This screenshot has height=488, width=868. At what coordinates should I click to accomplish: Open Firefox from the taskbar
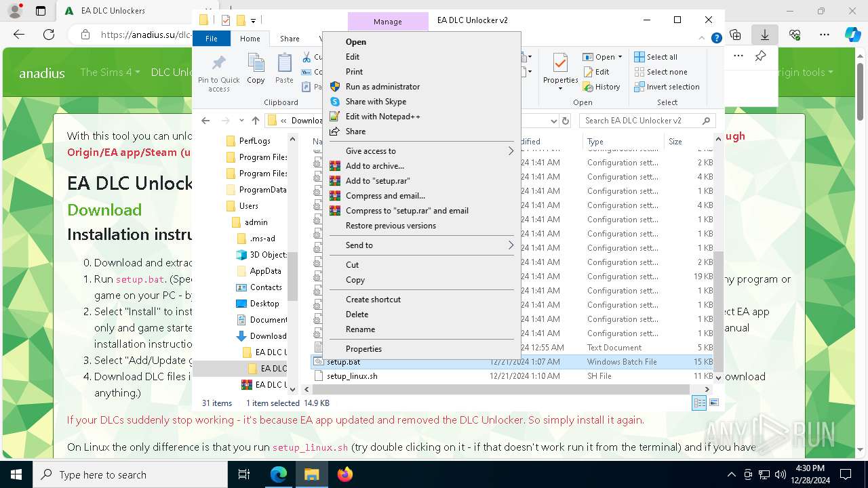pos(344,474)
